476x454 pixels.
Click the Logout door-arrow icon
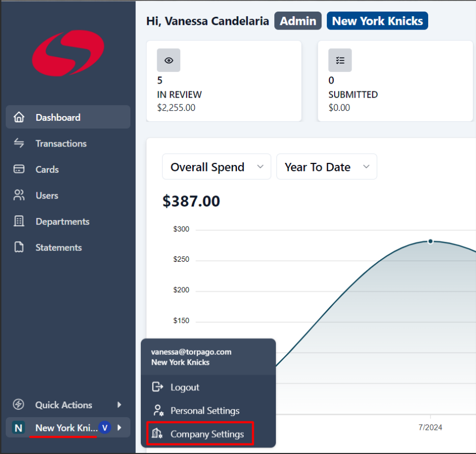pyautogui.click(x=157, y=387)
